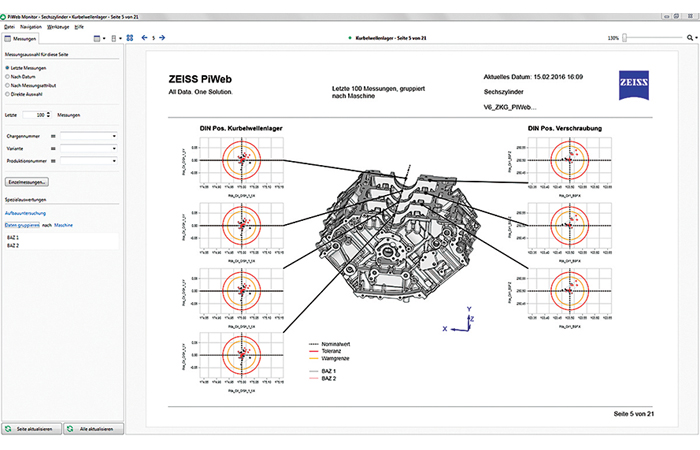Expand the scroll mode dropdown arrow
Screen dimensions: 700x450
(x=121, y=38)
